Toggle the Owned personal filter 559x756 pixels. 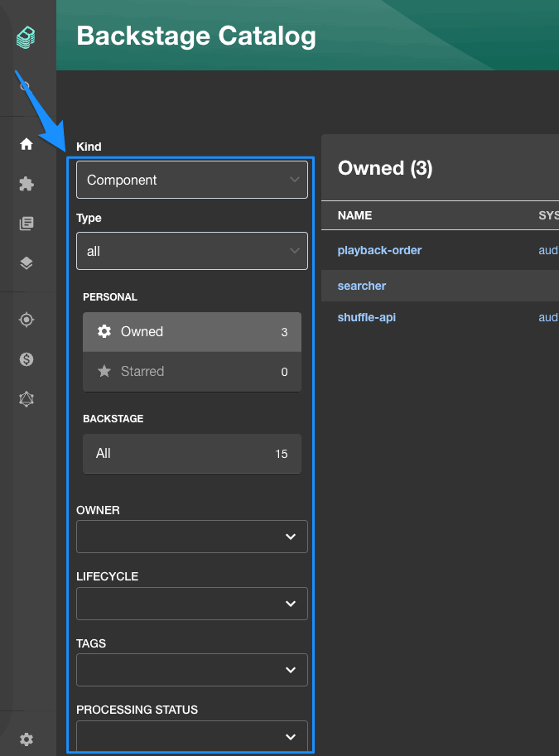pos(191,331)
